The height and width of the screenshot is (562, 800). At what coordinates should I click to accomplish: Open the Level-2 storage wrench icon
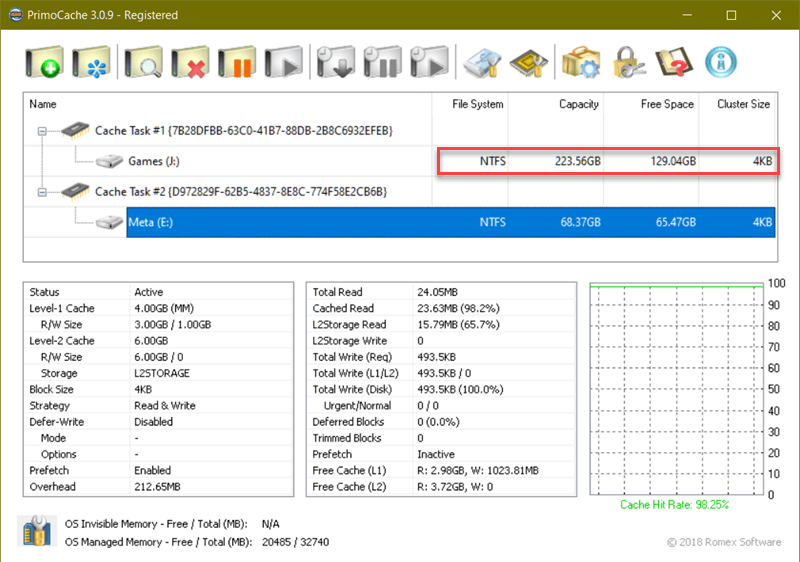pyautogui.click(x=482, y=62)
